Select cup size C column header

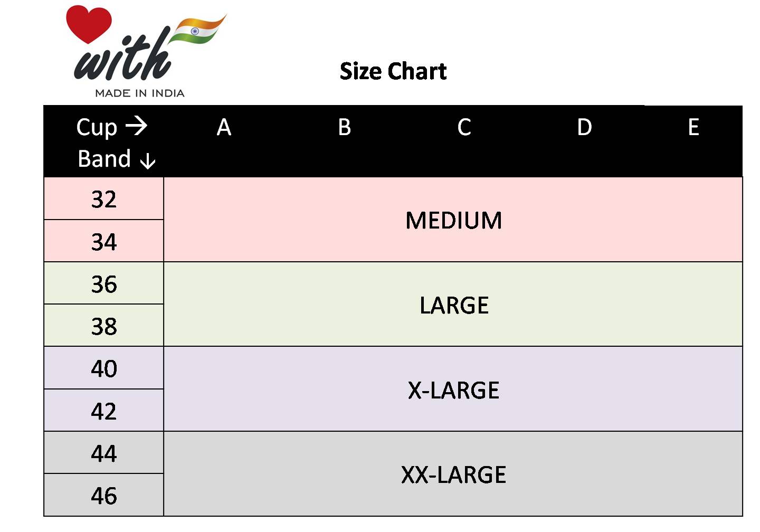pos(464,127)
